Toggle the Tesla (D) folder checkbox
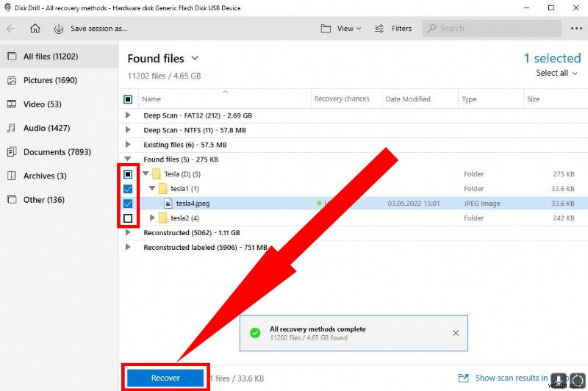The image size is (588, 391). click(x=128, y=174)
